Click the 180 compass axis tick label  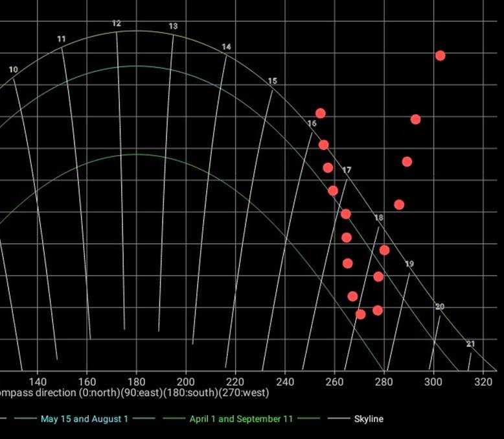(136, 381)
